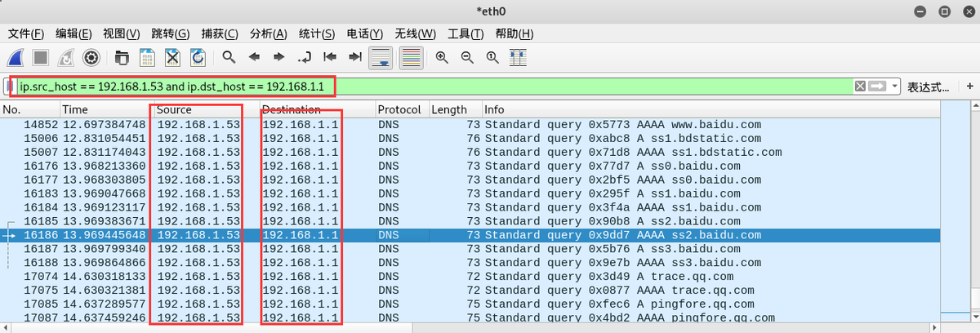Screen dimensions: 980x333
Task: Select the query 0x3f4a AAAA ss1.baidu.com
Action: point(470,207)
